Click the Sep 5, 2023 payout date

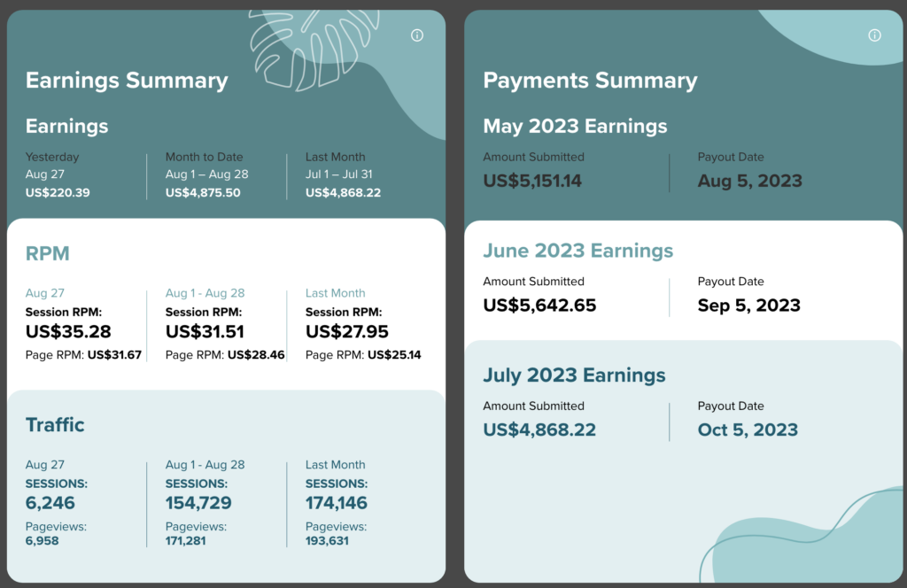point(749,306)
